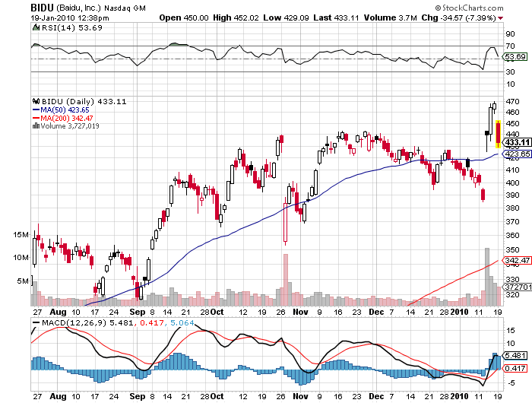This screenshot has height=403, width=532.
Task: Click the StockCharts.com copyright text
Action: click(x=469, y=8)
